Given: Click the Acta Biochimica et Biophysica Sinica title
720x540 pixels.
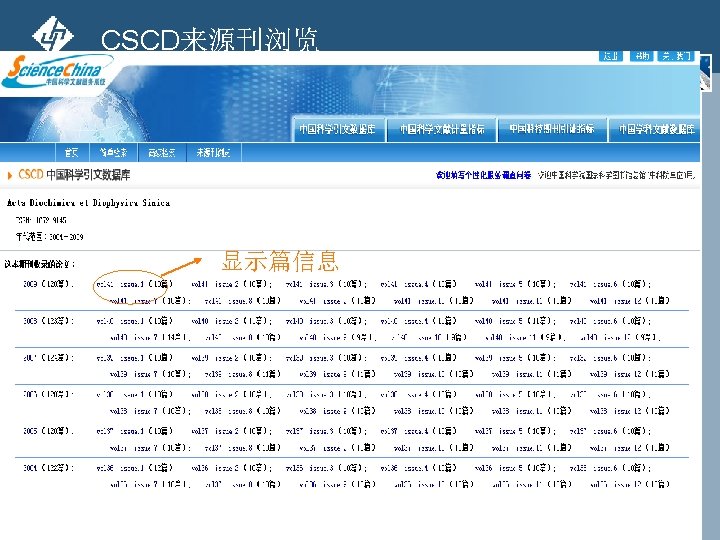Looking at the screenshot, I should [x=88, y=202].
